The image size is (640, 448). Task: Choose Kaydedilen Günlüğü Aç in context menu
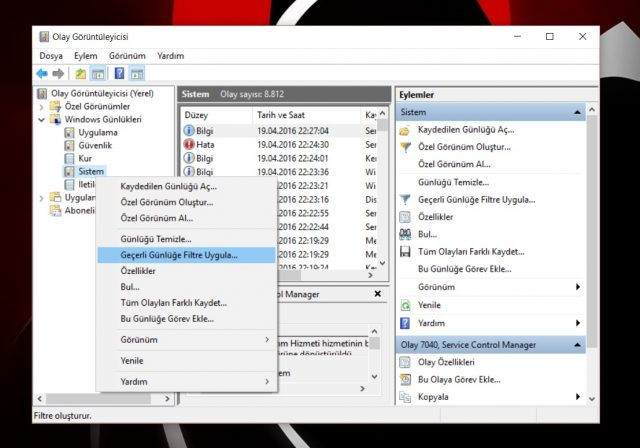pyautogui.click(x=187, y=186)
